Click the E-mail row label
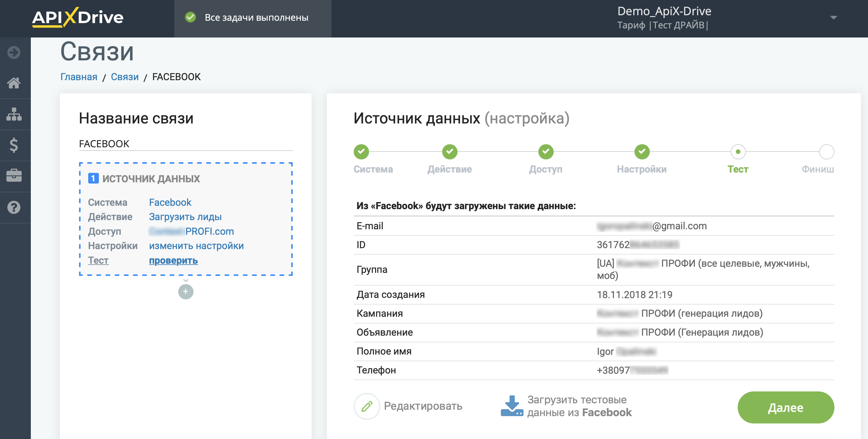The image size is (868, 439). pos(370,226)
